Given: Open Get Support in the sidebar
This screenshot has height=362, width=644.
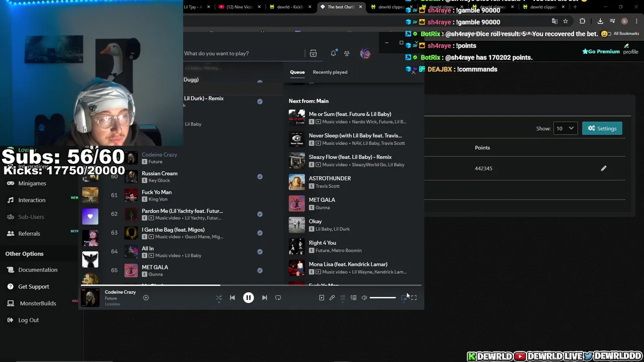Looking at the screenshot, I should pyautogui.click(x=34, y=287).
